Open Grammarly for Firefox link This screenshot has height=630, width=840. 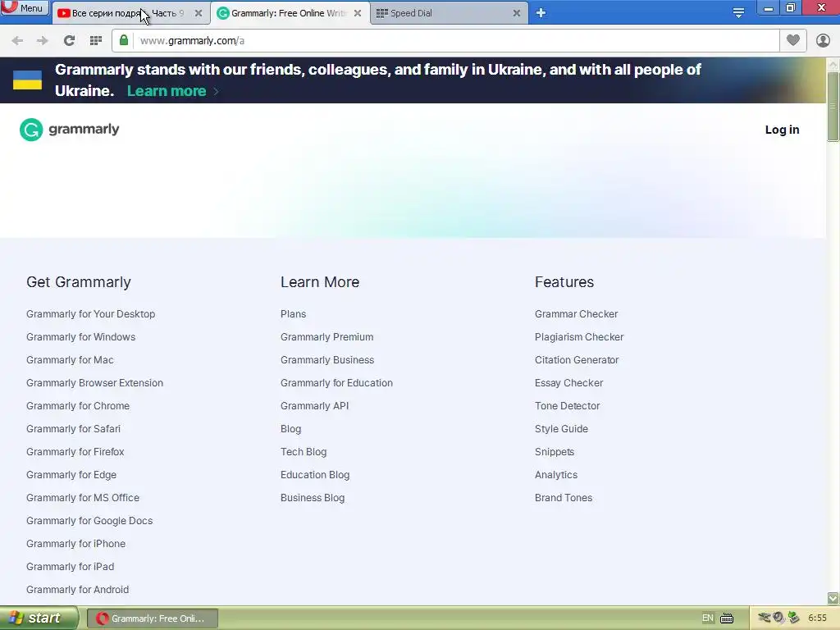[x=75, y=452]
